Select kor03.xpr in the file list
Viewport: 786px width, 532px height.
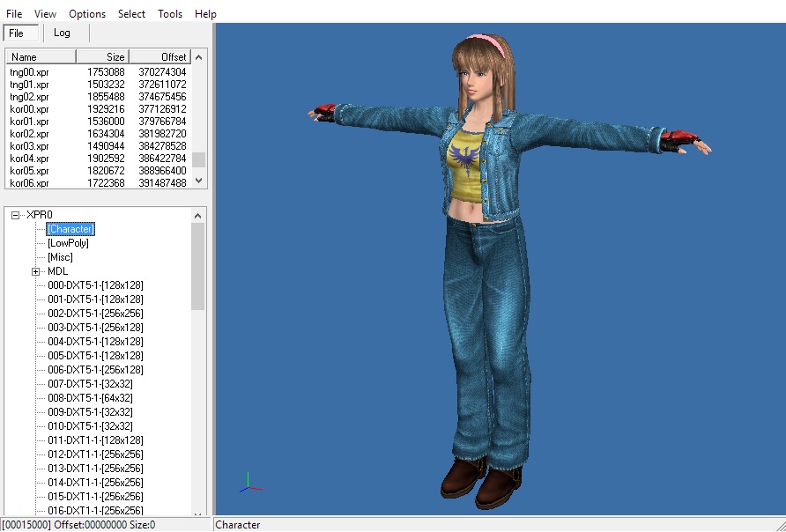coord(29,146)
